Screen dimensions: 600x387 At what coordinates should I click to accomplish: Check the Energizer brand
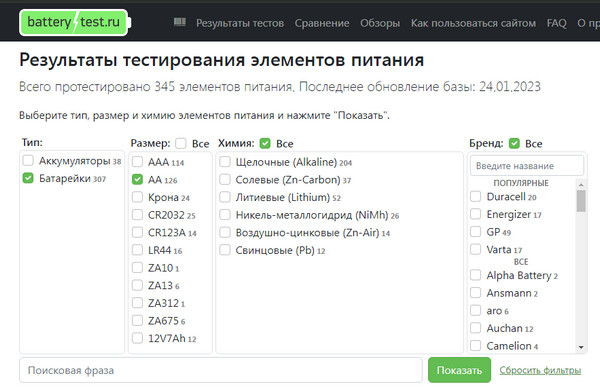click(x=476, y=214)
